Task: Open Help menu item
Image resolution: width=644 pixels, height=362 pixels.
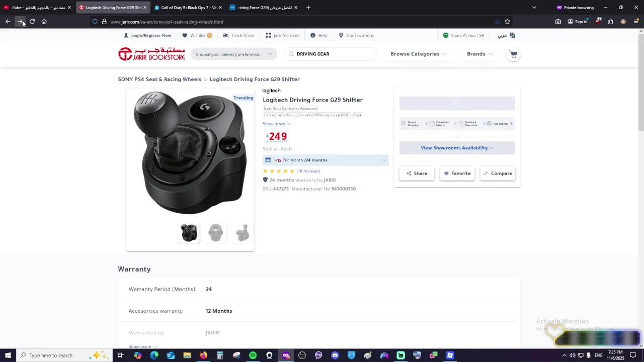Action: (319, 35)
